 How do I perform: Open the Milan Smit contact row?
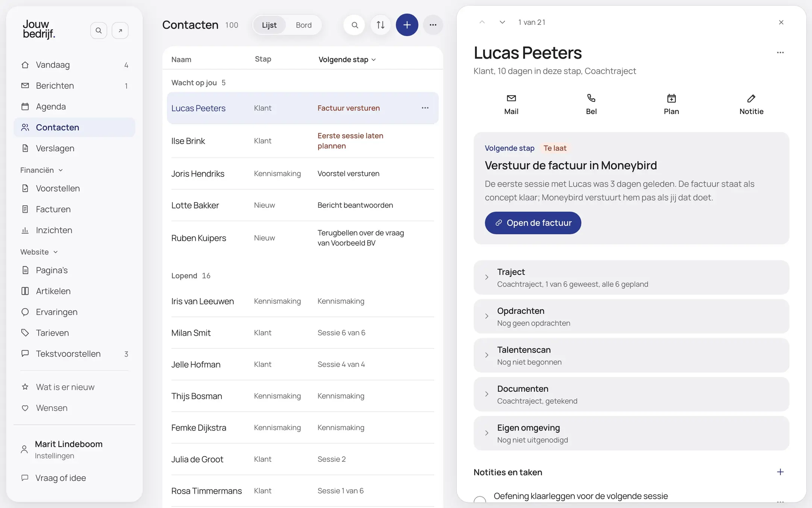tap(303, 333)
